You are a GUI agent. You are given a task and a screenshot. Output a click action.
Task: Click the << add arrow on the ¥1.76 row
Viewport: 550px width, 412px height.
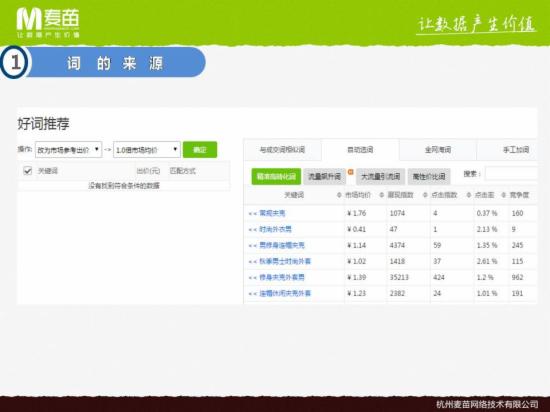pos(253,213)
